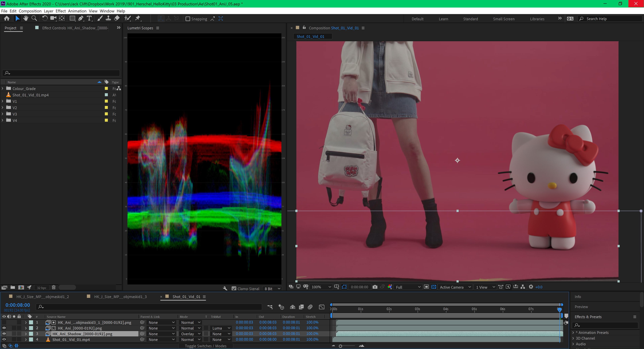644x349 pixels.
Task: Take a snapshot with the camera icon
Action: coord(375,287)
